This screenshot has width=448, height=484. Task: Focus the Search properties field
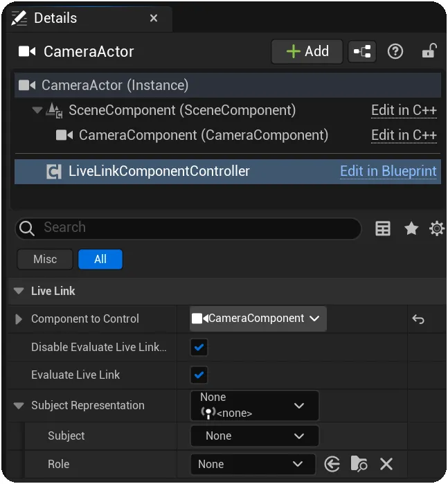188,228
